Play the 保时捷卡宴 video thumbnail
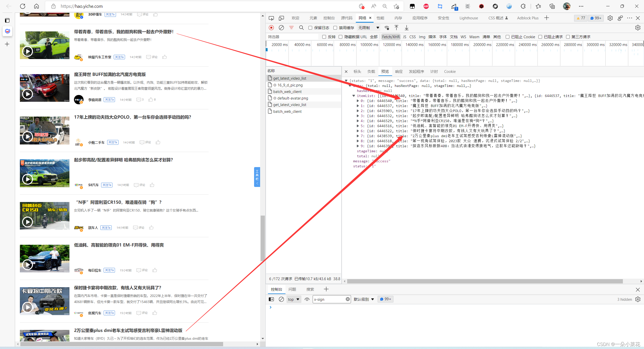 click(27, 307)
